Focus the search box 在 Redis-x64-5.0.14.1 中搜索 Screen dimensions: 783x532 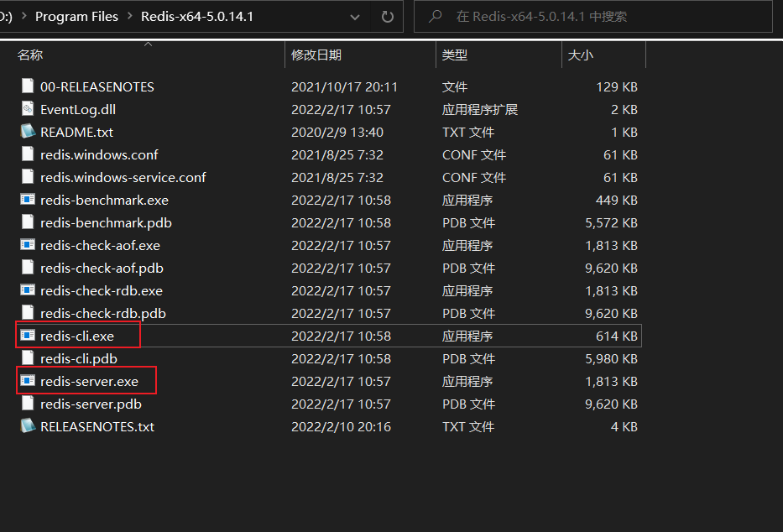pyautogui.click(x=593, y=17)
